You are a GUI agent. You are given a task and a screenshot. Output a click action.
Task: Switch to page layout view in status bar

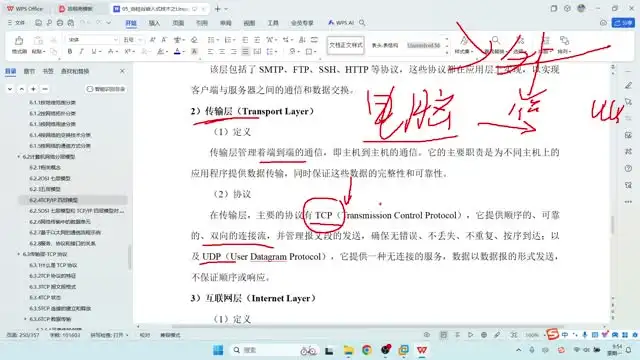pyautogui.click(x=443, y=335)
